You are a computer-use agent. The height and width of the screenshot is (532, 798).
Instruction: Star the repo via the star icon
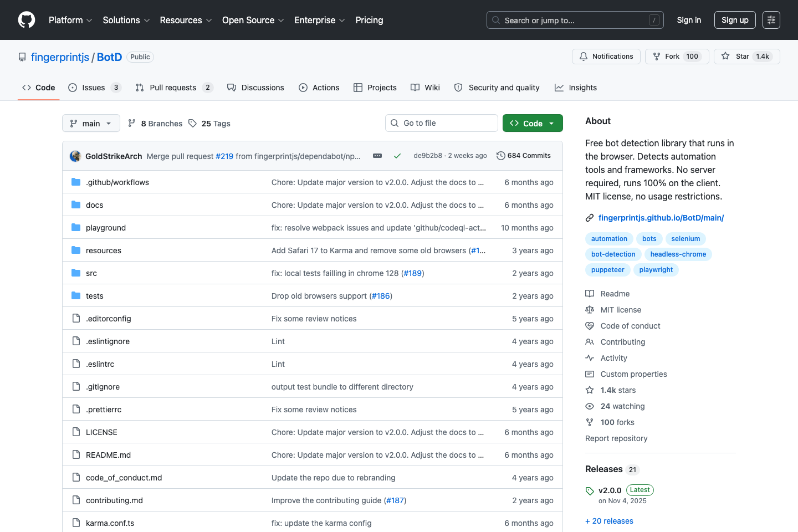(725, 56)
